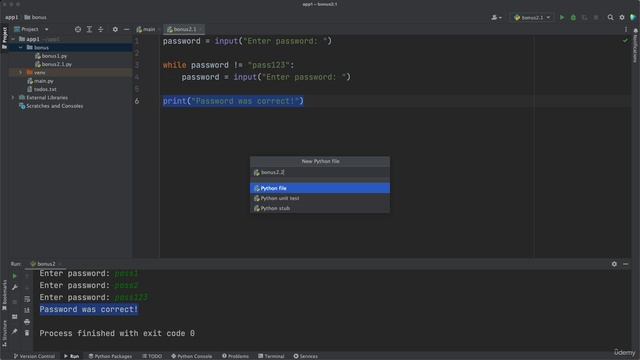
Task: Click the print icon in Run console
Action: click(x=27, y=322)
